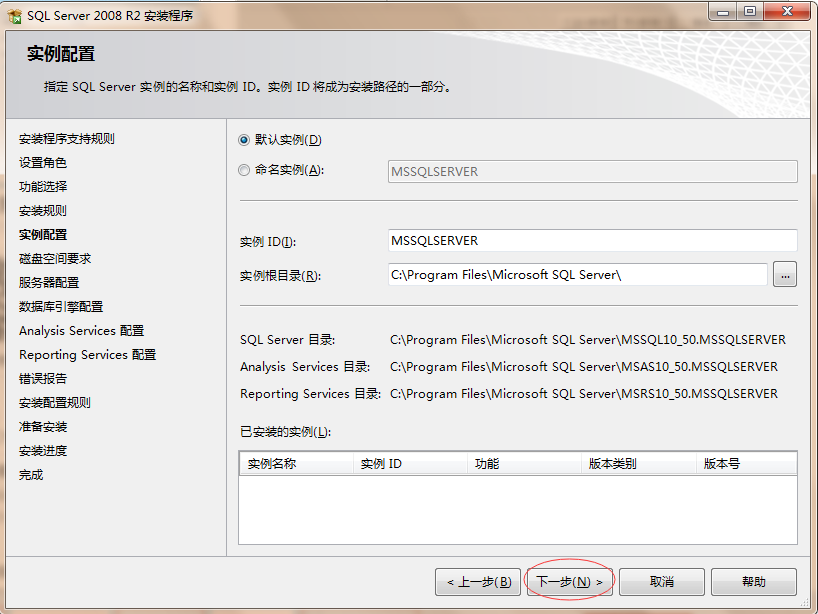Click the 功能 column header
The image size is (818, 614).
[x=524, y=464]
